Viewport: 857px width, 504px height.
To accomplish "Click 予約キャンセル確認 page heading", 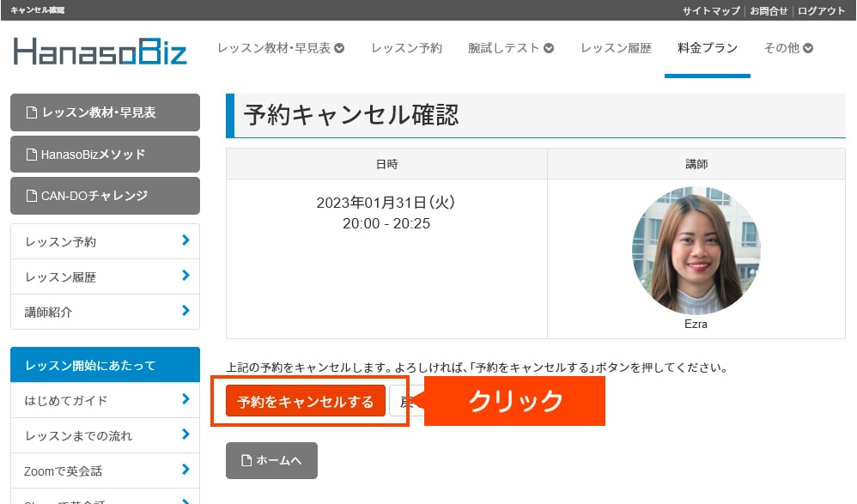I will (x=351, y=115).
